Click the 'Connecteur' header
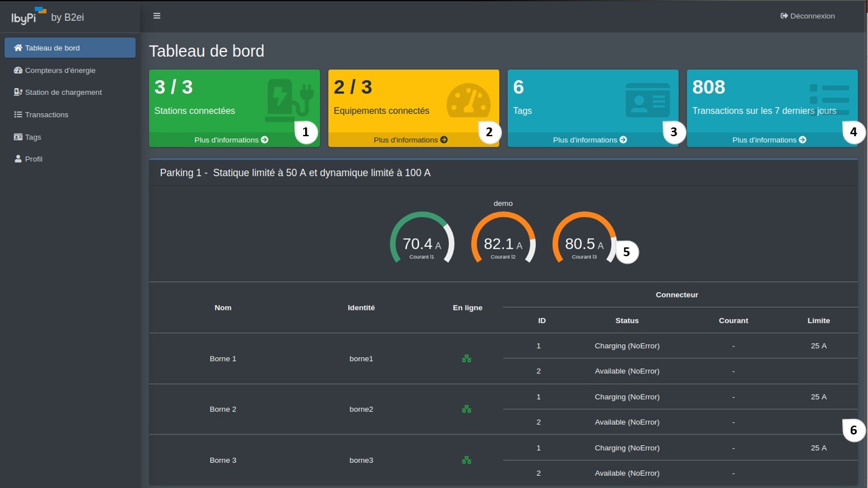The width and height of the screenshot is (868, 488). tap(677, 295)
